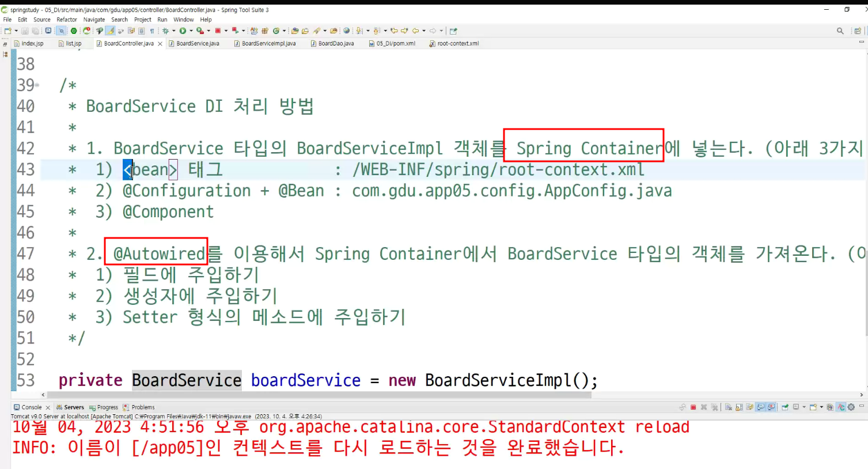Switch to the BoardService.java tab
The height and width of the screenshot is (469, 868).
click(x=194, y=43)
